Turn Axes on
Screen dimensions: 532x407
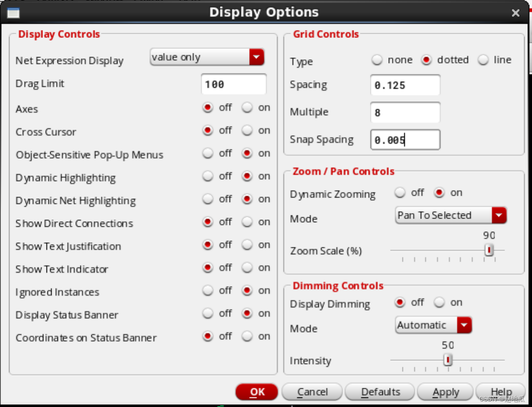point(247,108)
